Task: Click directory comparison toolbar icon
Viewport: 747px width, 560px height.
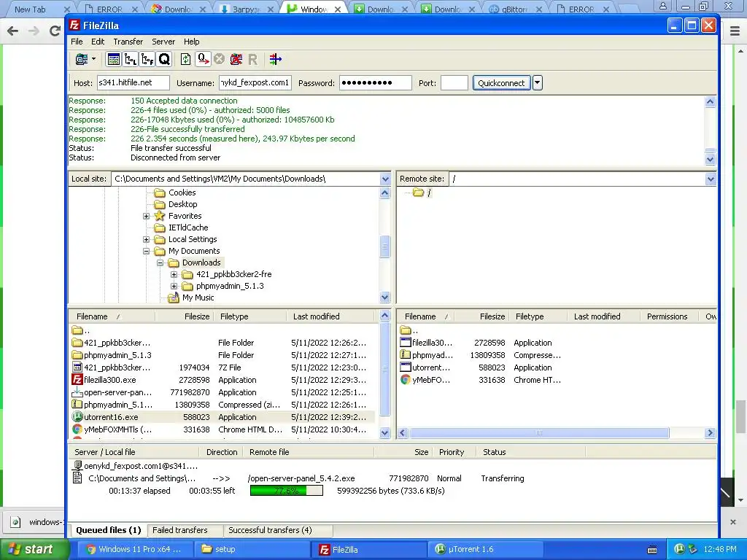Action: pyautogui.click(x=275, y=59)
